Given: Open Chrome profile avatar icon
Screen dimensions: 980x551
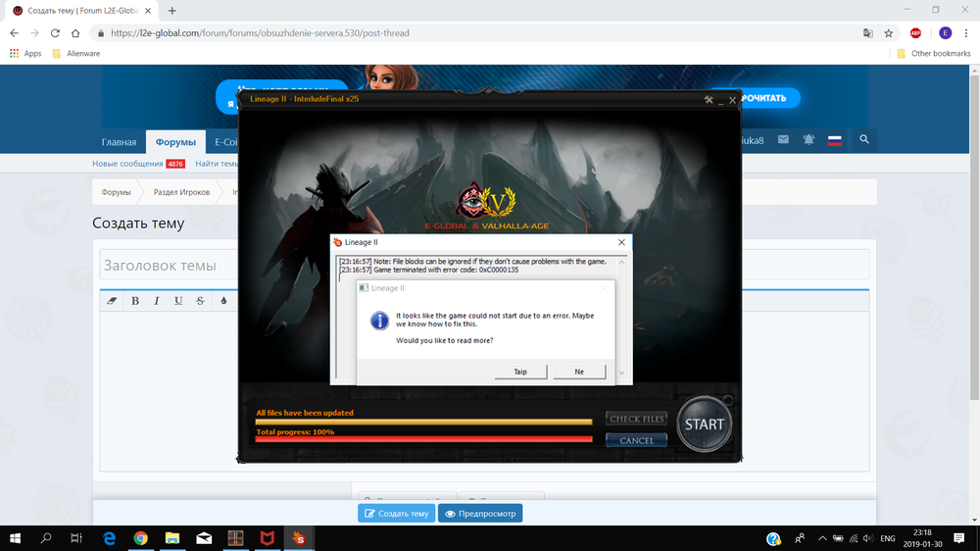Looking at the screenshot, I should pyautogui.click(x=945, y=33).
